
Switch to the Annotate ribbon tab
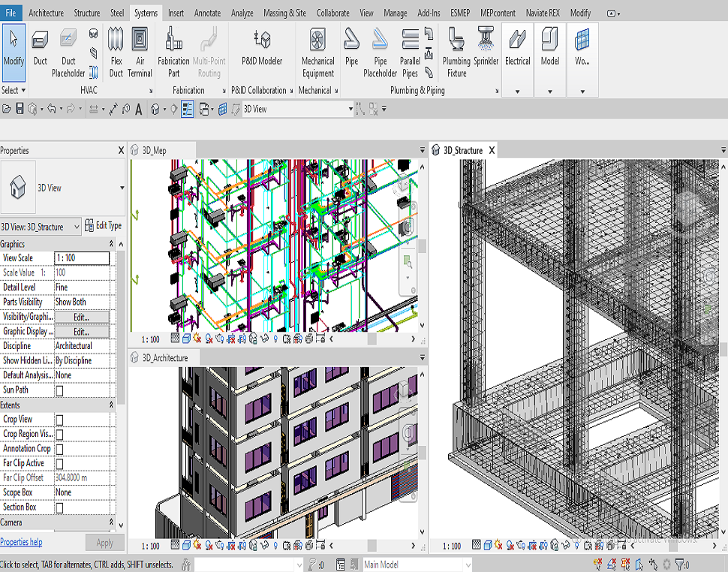click(208, 13)
